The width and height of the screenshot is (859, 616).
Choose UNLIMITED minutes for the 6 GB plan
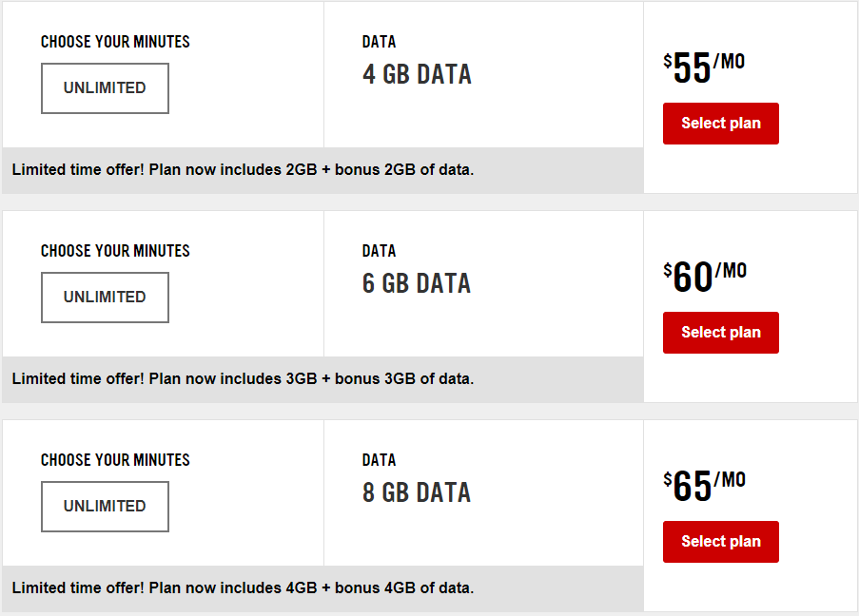pyautogui.click(x=105, y=298)
